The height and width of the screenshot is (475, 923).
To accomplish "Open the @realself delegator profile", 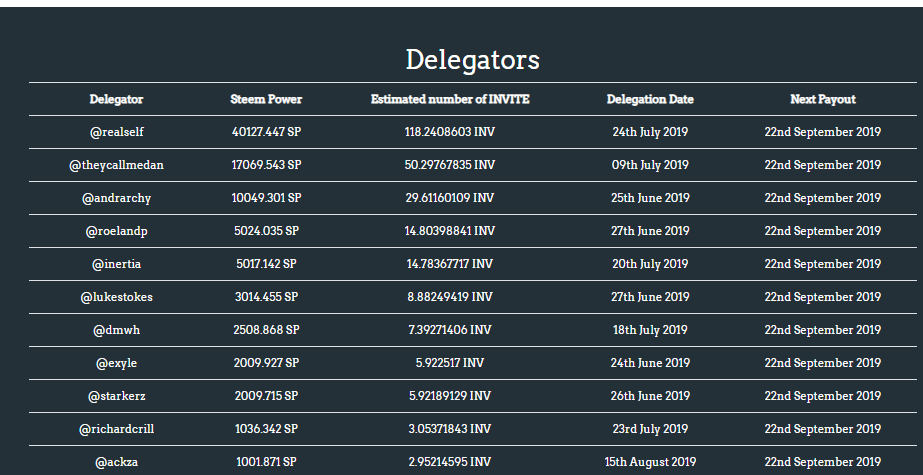I will click(116, 132).
